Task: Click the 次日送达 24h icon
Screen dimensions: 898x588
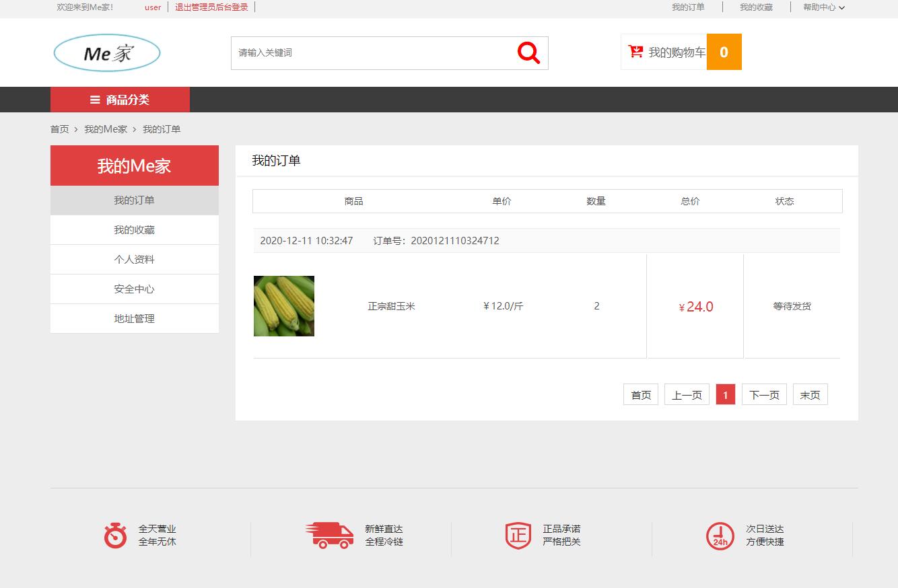Action: pyautogui.click(x=720, y=537)
